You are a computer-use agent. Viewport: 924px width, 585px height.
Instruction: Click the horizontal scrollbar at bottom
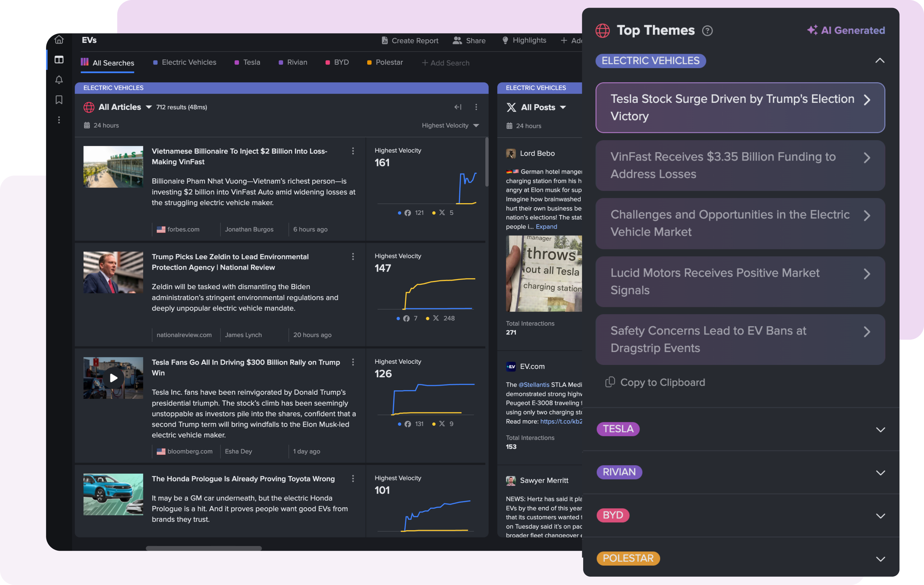(x=204, y=548)
